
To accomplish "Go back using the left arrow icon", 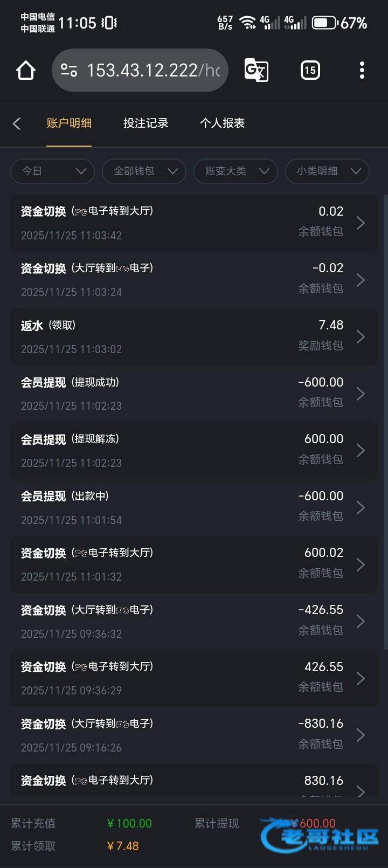I will tap(17, 123).
